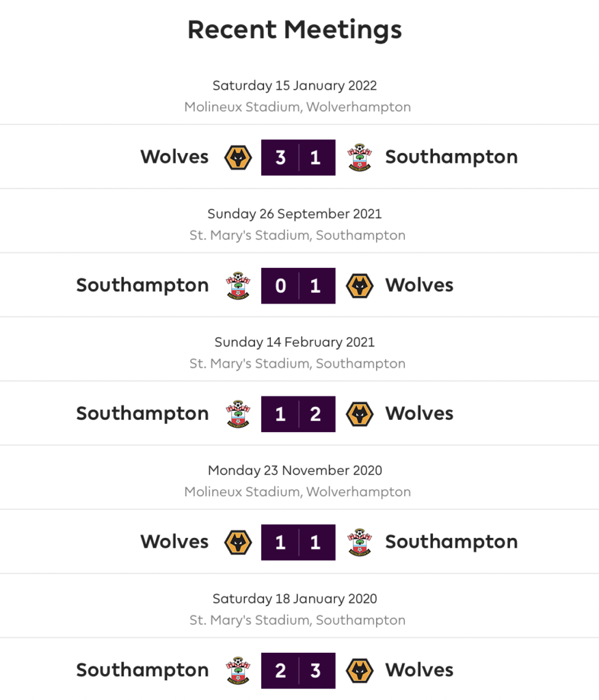Click the Southampton crest in the 2-3 match
The image size is (599, 700).
pyautogui.click(x=238, y=671)
